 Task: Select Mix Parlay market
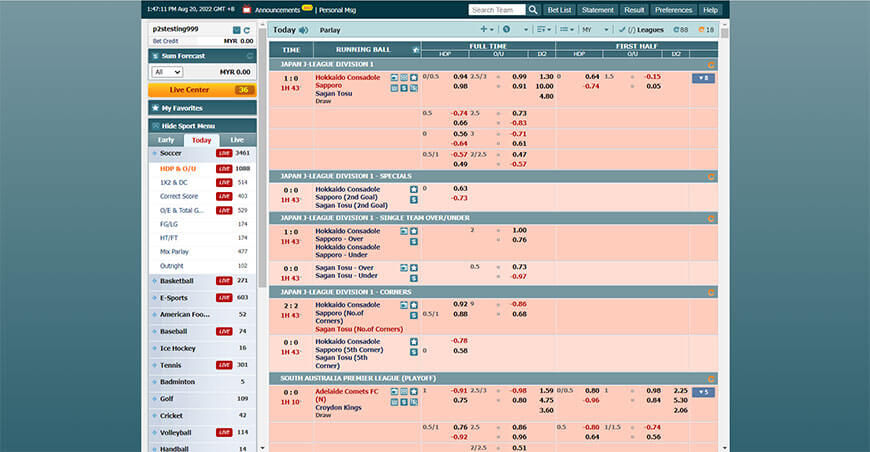174,252
